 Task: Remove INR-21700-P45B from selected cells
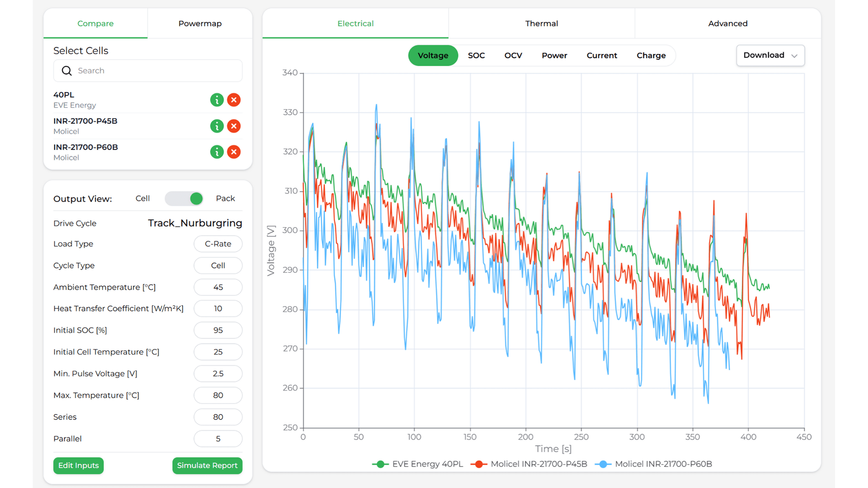tap(234, 126)
